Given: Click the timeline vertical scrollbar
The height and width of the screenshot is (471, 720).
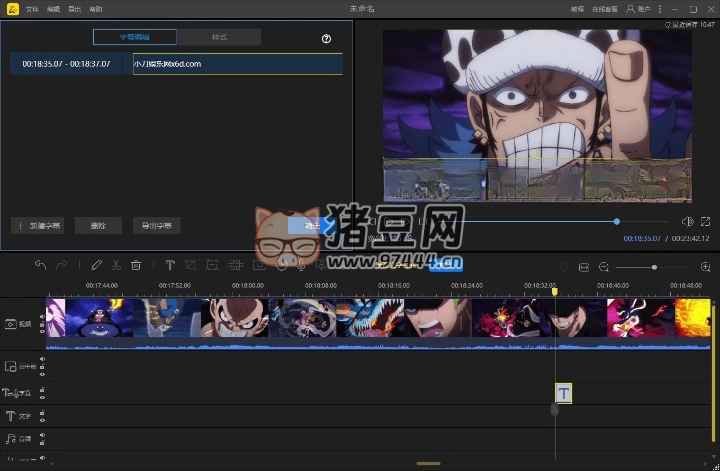Looking at the screenshot, I should [x=714, y=372].
